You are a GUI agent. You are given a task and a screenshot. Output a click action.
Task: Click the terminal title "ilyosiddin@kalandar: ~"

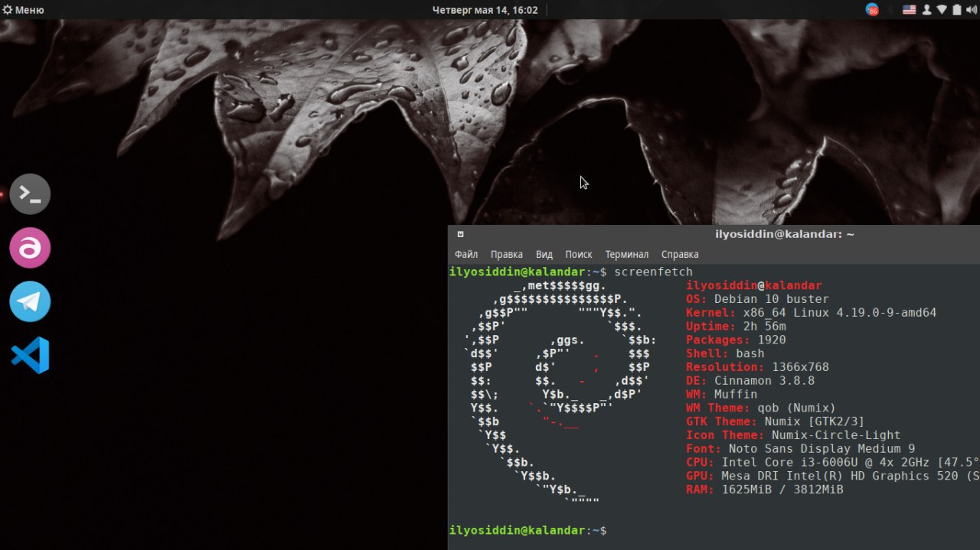(785, 235)
